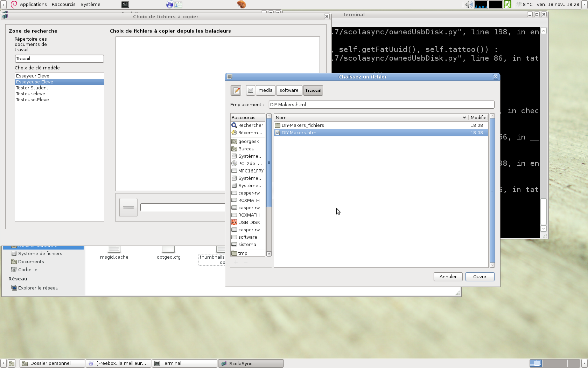Open the Système menu
The image size is (588, 368).
pos(90,5)
